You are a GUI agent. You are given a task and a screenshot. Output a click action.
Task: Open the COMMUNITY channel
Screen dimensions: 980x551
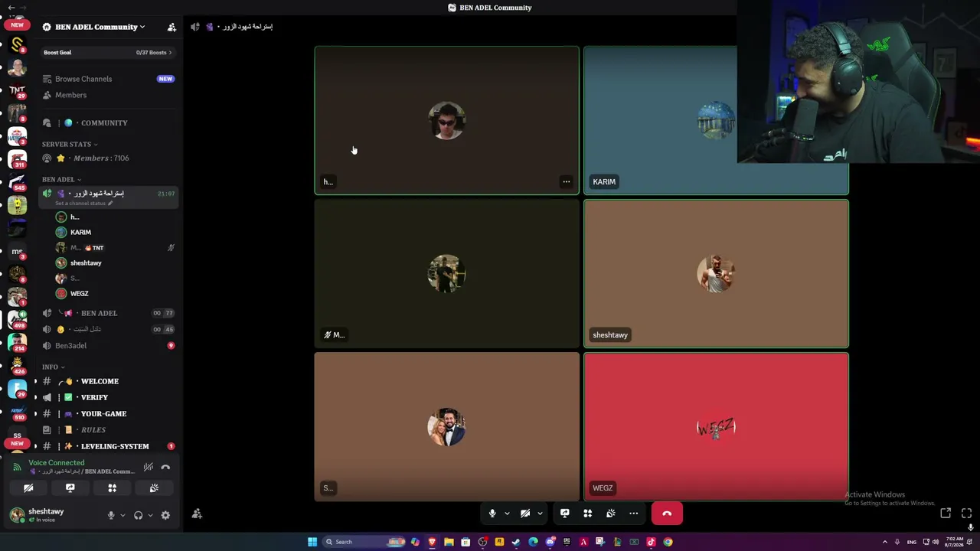pos(108,122)
